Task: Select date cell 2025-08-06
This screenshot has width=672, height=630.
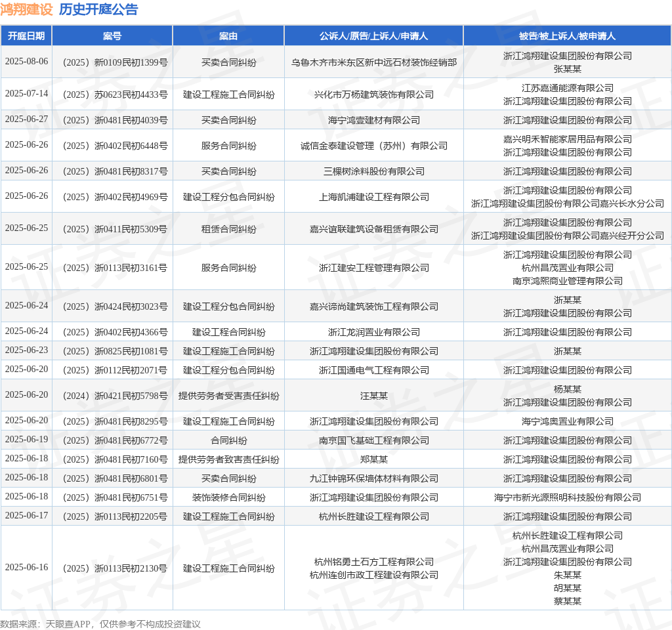Action: click(26, 61)
